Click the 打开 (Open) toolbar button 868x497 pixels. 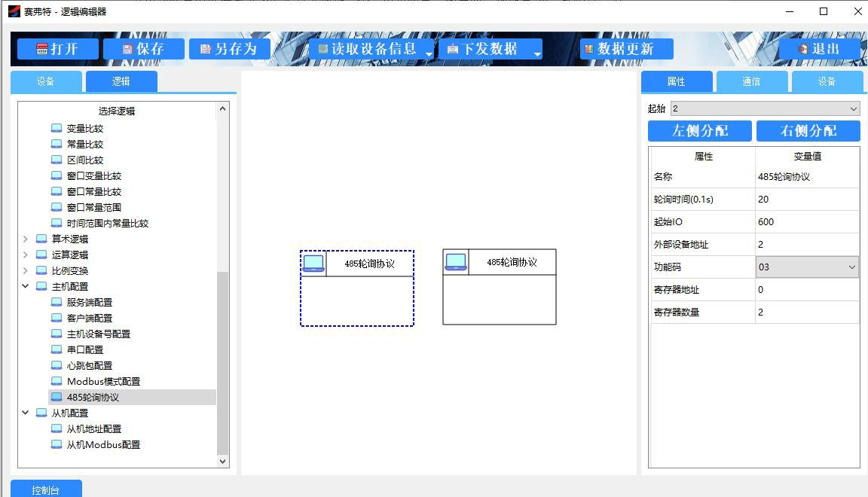[57, 49]
